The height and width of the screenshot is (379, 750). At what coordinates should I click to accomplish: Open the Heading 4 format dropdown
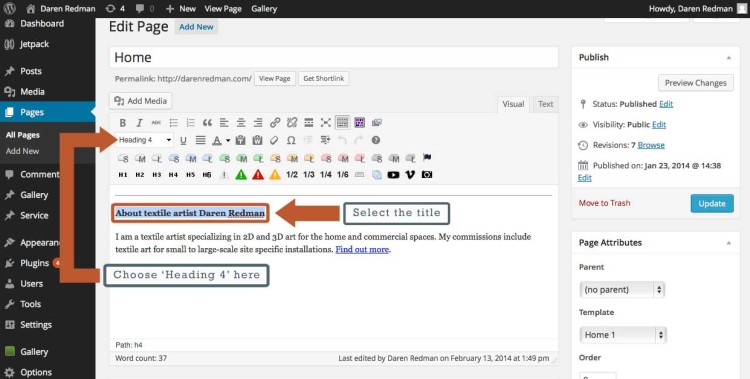point(144,140)
